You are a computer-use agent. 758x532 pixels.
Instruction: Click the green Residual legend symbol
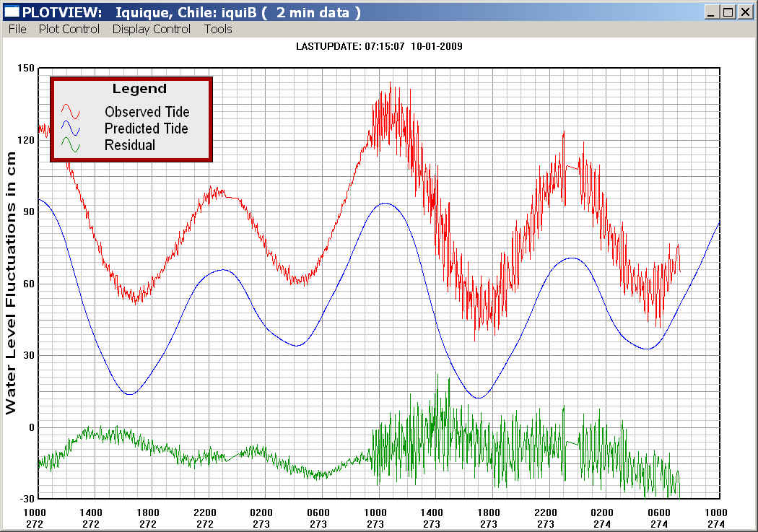click(x=71, y=145)
